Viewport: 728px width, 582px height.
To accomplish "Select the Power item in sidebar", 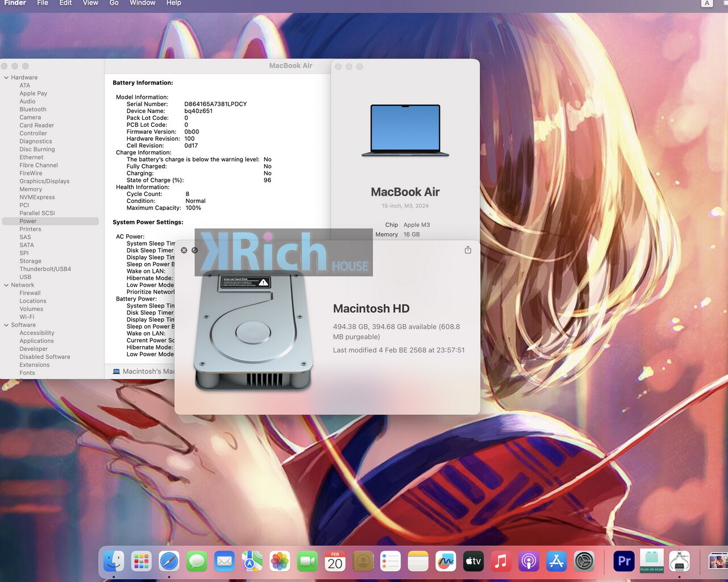I will (50, 221).
